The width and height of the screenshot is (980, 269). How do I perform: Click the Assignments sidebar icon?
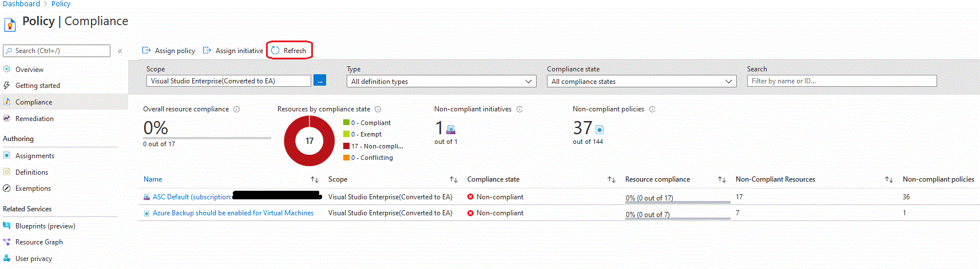coord(7,155)
